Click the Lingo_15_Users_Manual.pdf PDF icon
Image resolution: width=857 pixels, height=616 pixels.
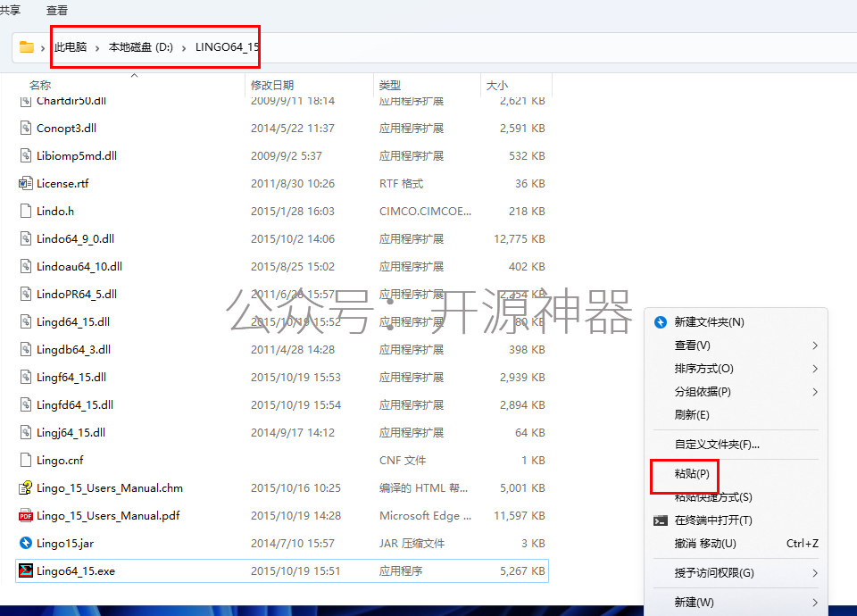tap(26, 515)
